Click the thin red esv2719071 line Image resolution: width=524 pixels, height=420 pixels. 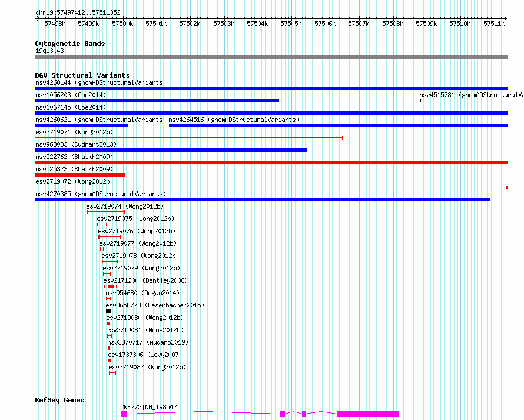click(x=189, y=138)
